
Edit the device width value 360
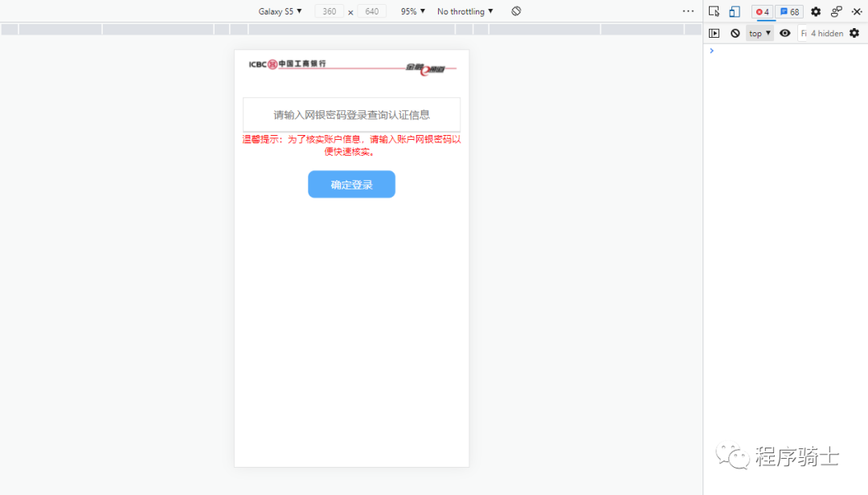pyautogui.click(x=329, y=10)
